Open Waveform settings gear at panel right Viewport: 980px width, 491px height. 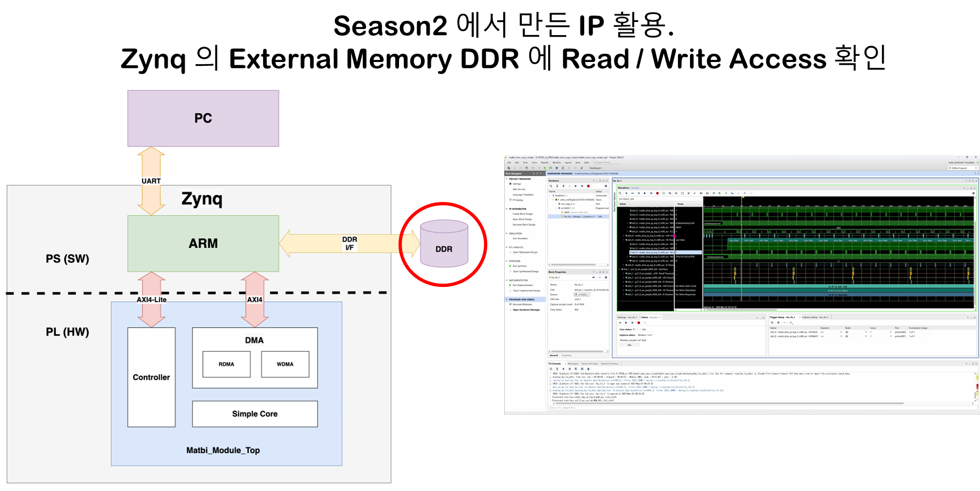pyautogui.click(x=973, y=193)
